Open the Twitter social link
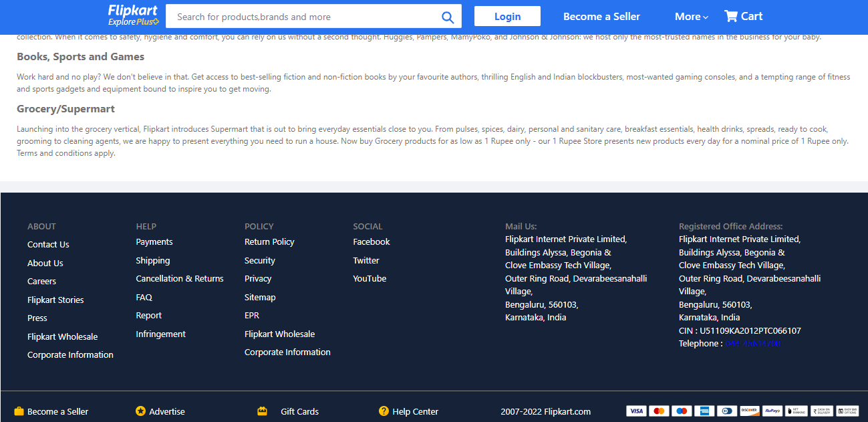Viewport: 868px width, 422px height. [x=366, y=261]
